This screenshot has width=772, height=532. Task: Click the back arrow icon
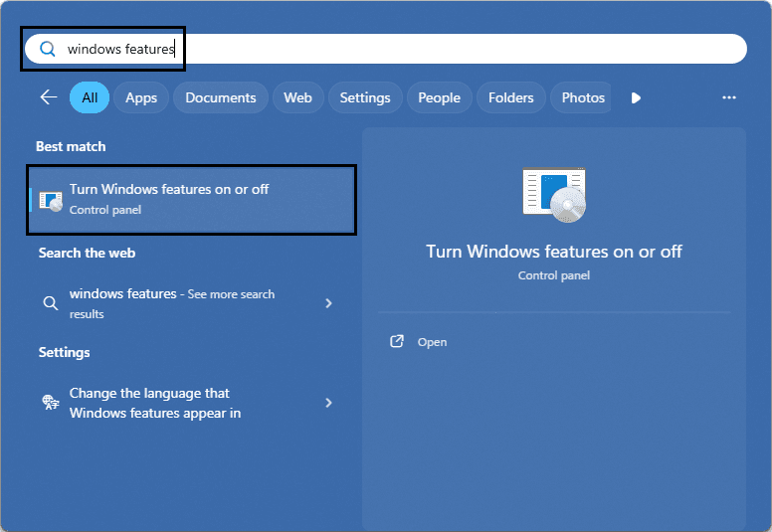coord(48,97)
